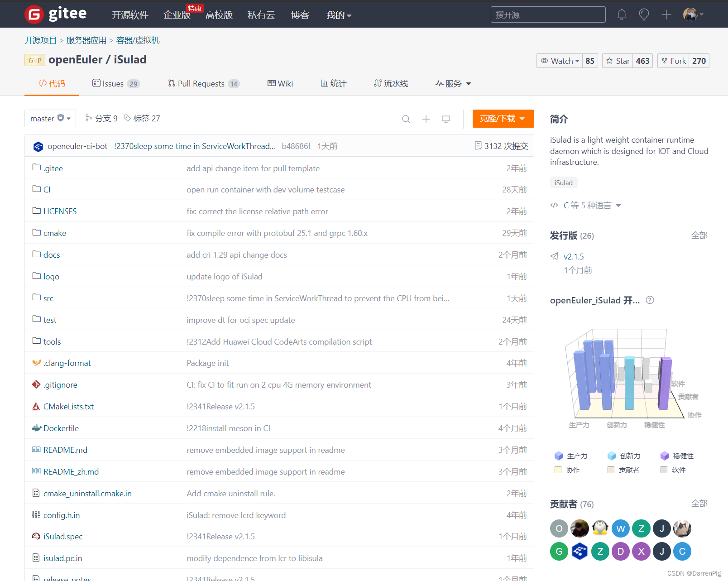Click openeuler-ci-bot avatar icon
728x581 pixels.
click(38, 146)
